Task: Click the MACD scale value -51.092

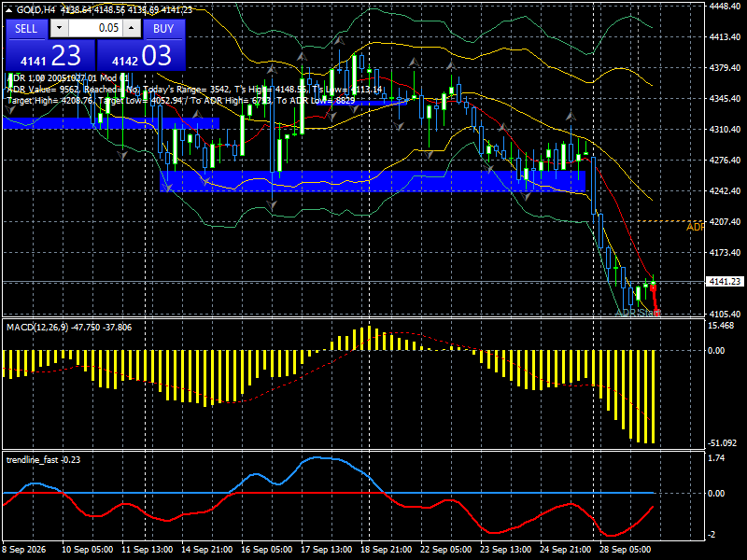Action: pyautogui.click(x=722, y=442)
